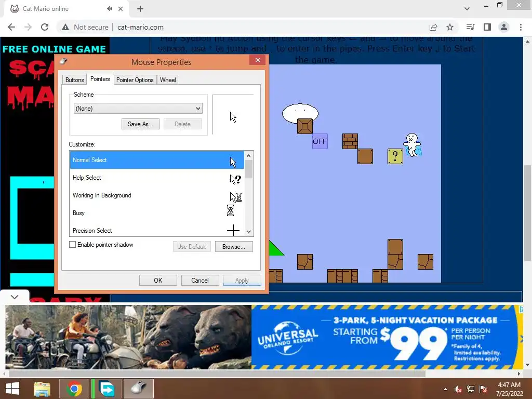Click the Use Default button
Image resolution: width=532 pixels, height=399 pixels.
pyautogui.click(x=192, y=247)
